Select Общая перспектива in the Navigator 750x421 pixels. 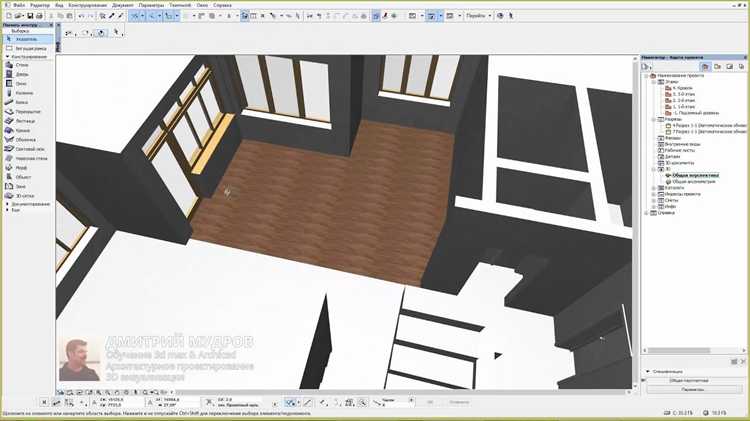[x=695, y=176]
